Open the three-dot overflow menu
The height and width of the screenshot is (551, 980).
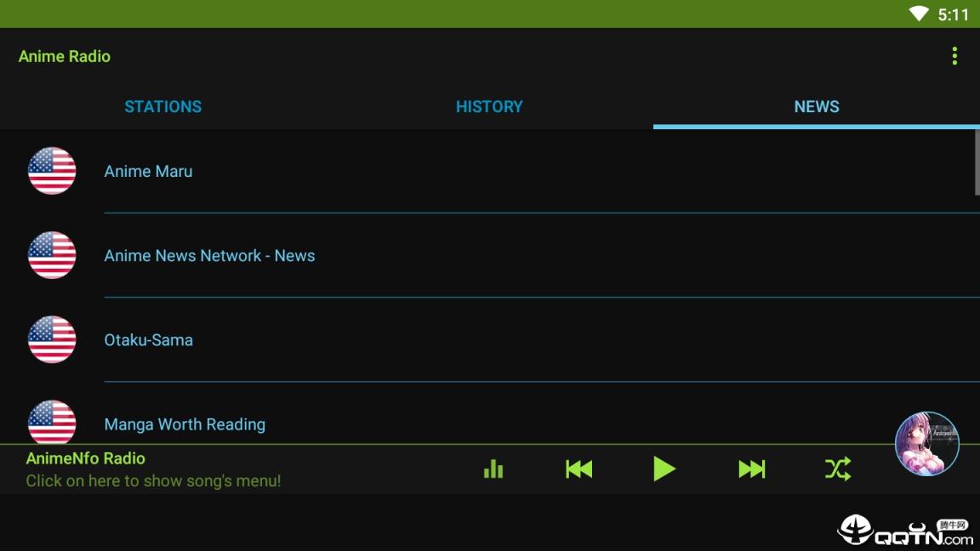pyautogui.click(x=954, y=56)
